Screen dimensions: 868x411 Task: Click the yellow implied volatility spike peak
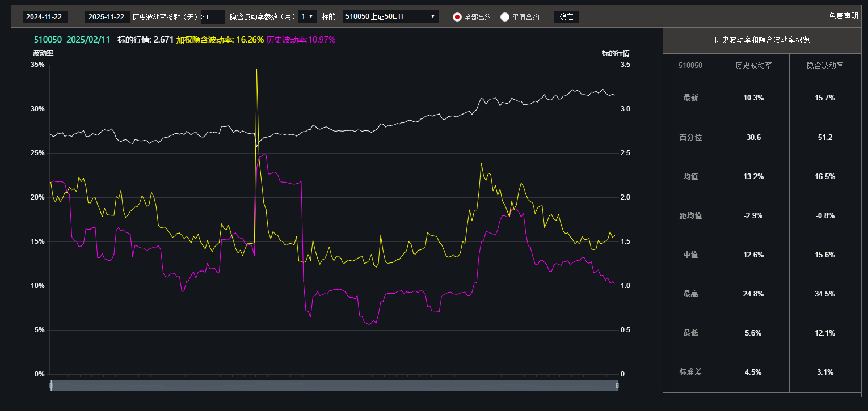pos(257,70)
